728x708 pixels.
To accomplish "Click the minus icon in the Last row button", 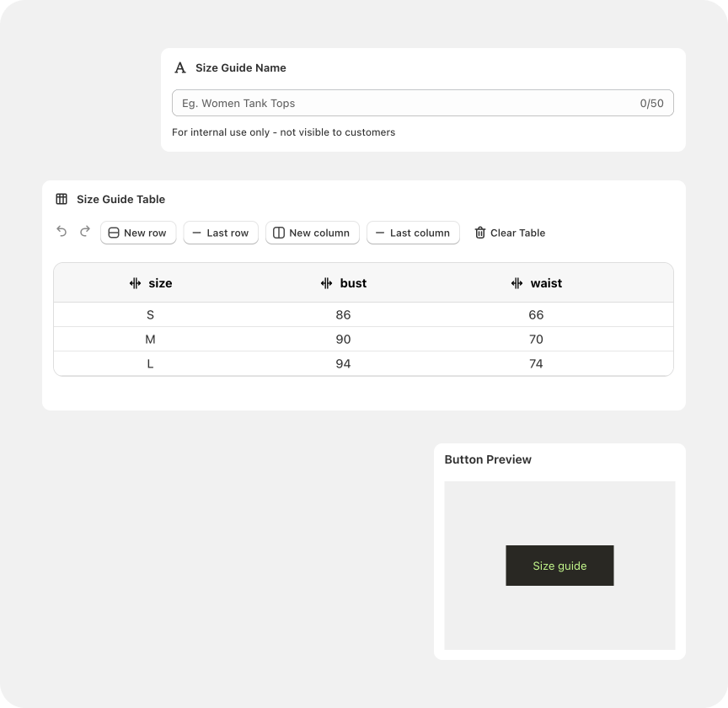I will coord(197,233).
